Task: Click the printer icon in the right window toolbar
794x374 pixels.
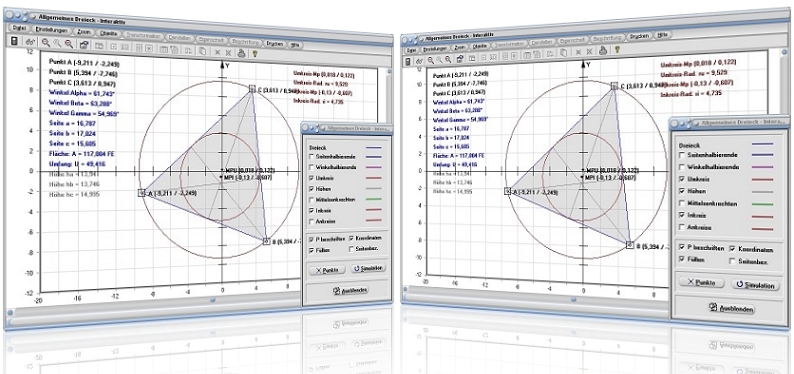Action: [x=603, y=50]
